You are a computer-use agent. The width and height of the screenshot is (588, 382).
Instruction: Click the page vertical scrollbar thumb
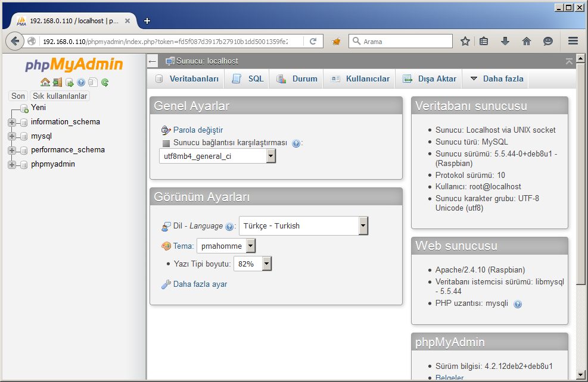click(580, 173)
